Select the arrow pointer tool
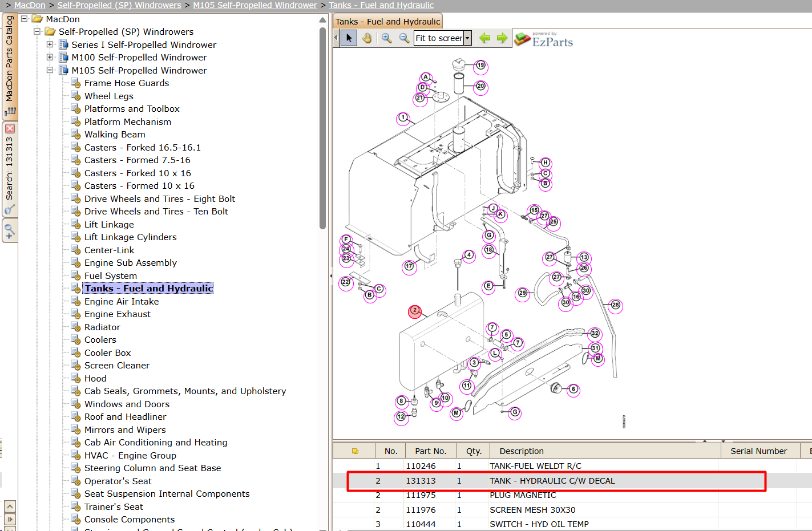812x531 pixels. pos(349,38)
